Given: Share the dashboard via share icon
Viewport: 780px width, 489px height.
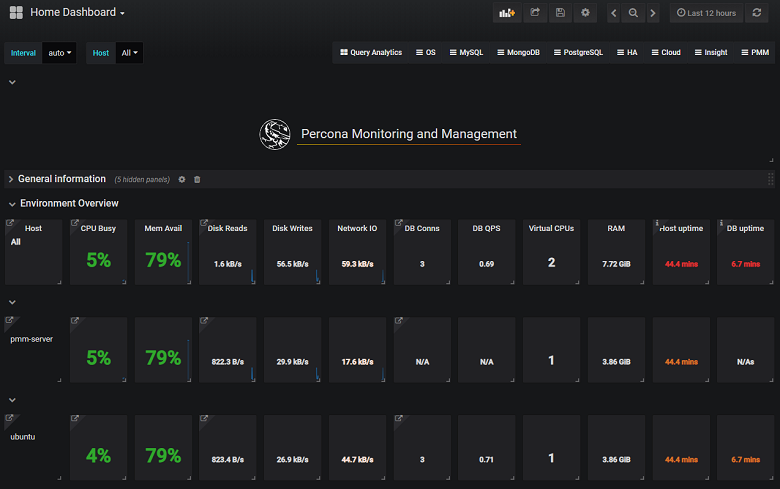Looking at the screenshot, I should coord(535,13).
